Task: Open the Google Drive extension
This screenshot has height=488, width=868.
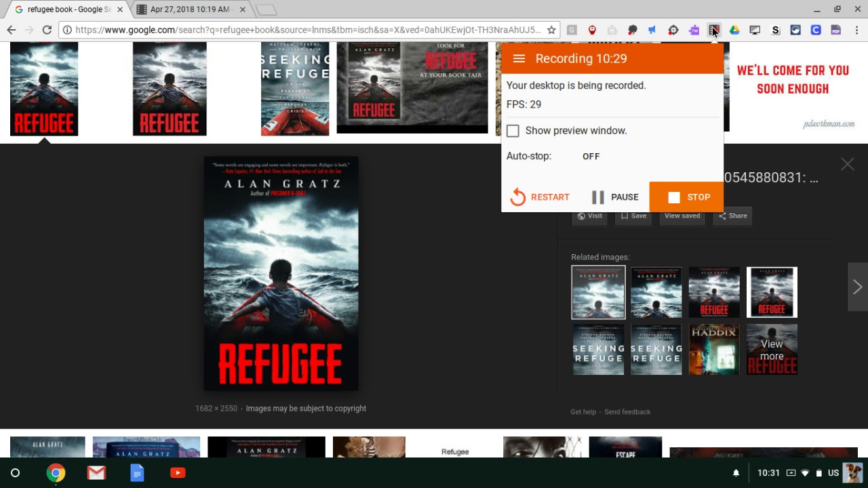Action: point(734,30)
